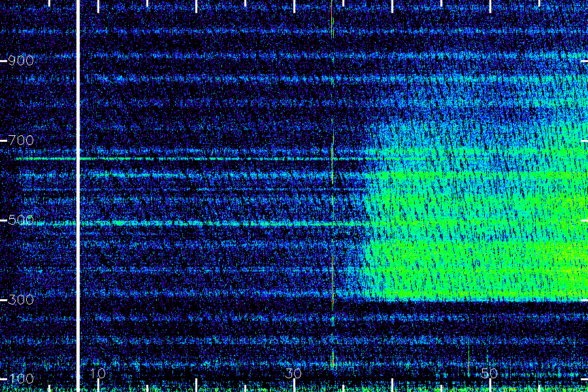The width and height of the screenshot is (588, 392).
Task: Click the 900 frequency axis label
Action: pos(21,61)
